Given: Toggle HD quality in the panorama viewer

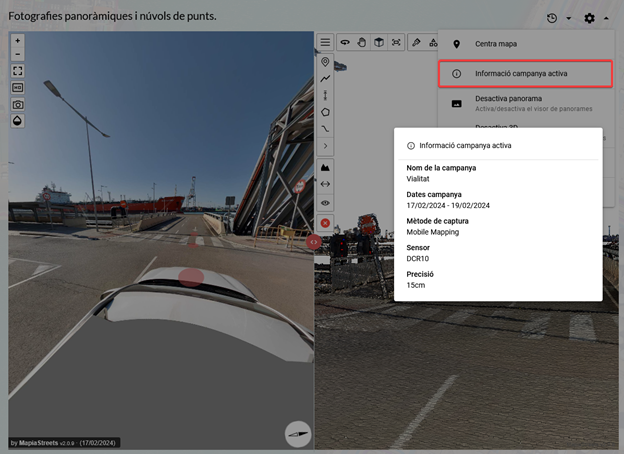Looking at the screenshot, I should (18, 88).
